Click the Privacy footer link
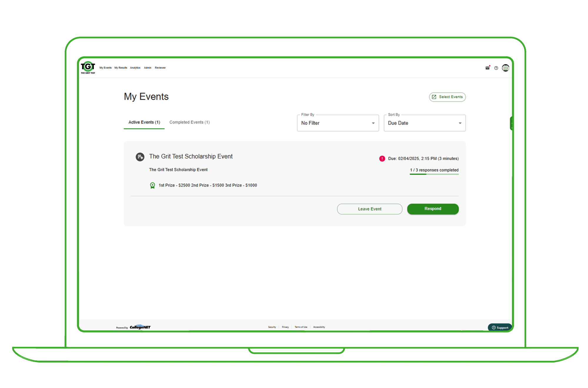 pyautogui.click(x=284, y=327)
